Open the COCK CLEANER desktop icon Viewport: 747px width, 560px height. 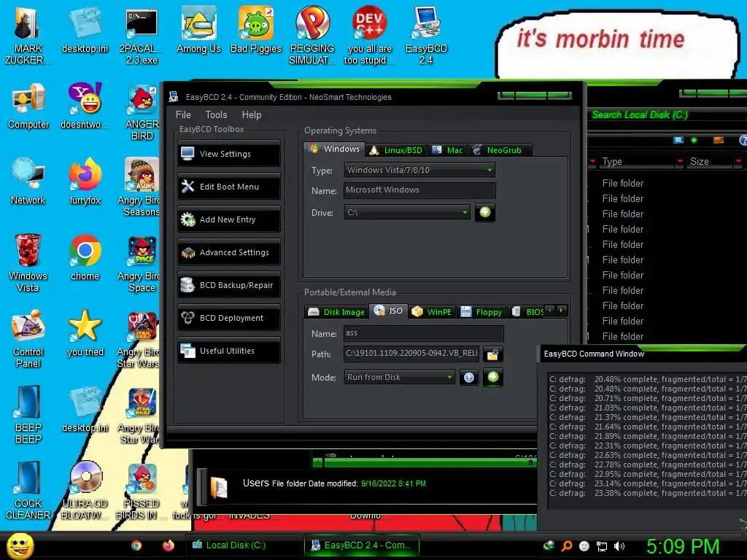pyautogui.click(x=28, y=491)
